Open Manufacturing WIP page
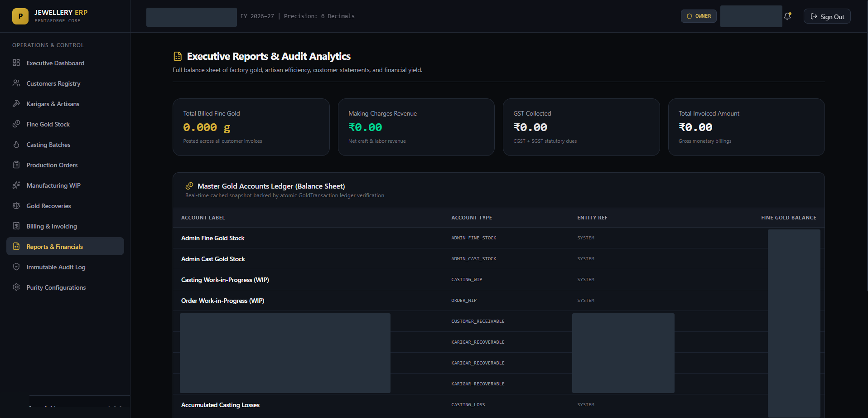The height and width of the screenshot is (418, 868). (65, 185)
